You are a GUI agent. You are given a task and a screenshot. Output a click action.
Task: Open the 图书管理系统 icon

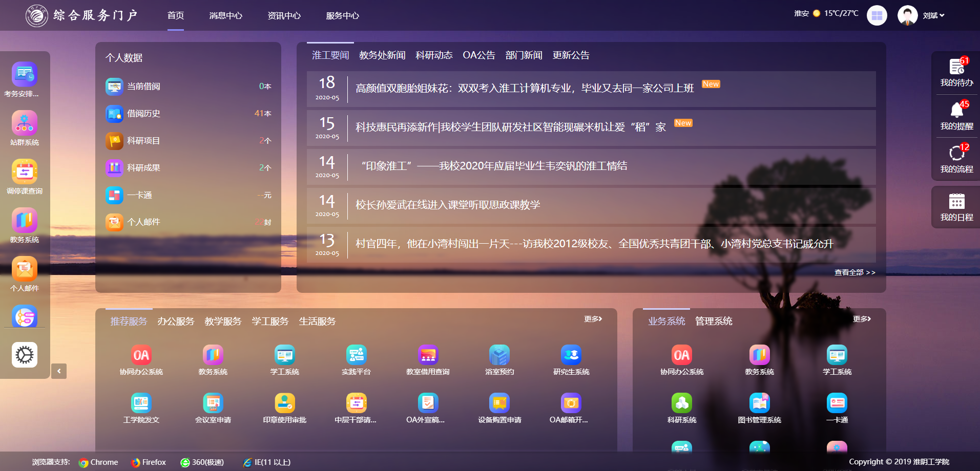tap(759, 403)
